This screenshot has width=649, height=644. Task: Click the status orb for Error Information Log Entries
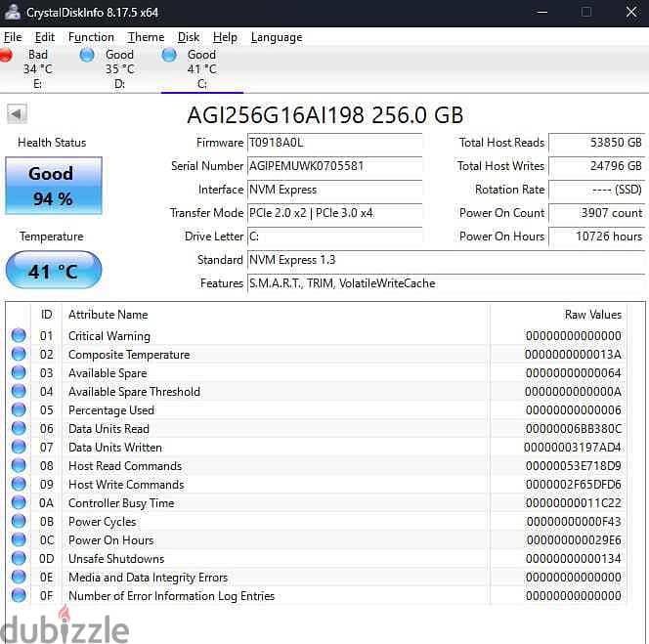[19, 595]
